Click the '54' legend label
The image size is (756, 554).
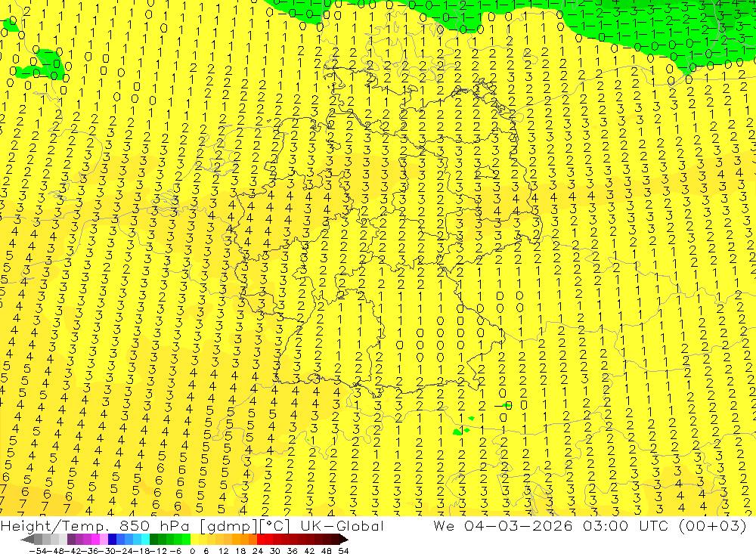[x=343, y=551]
